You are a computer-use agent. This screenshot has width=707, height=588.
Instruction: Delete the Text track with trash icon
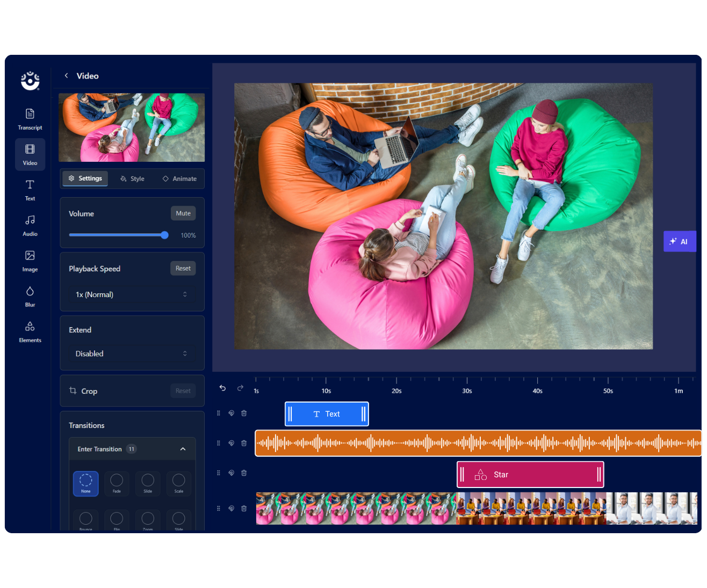click(244, 413)
